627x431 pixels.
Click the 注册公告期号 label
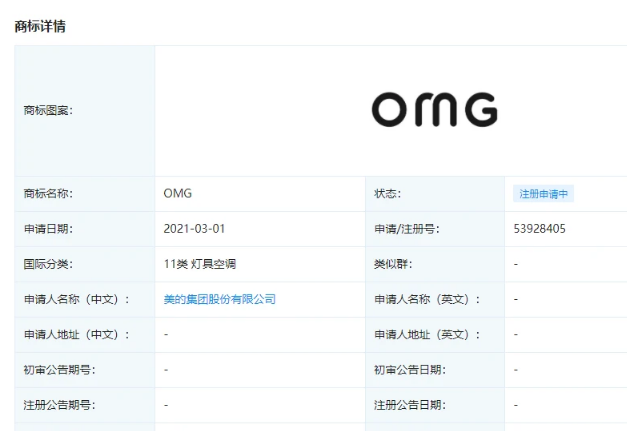pos(59,405)
